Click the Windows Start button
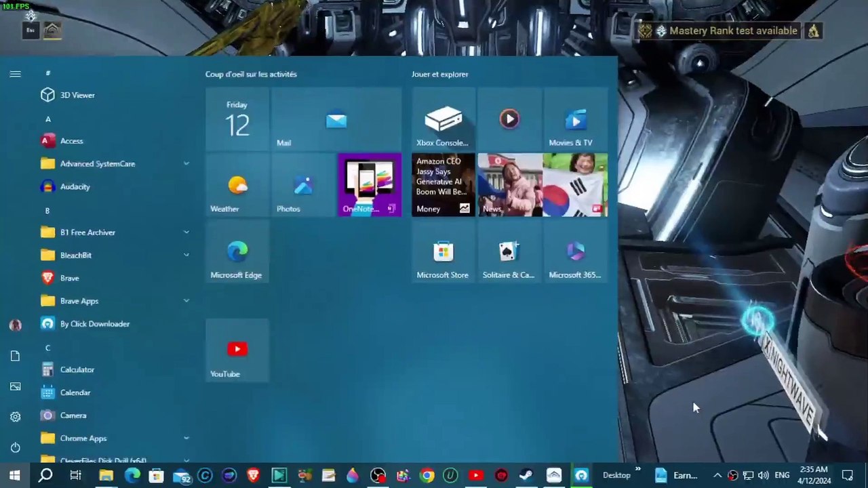 click(x=15, y=476)
